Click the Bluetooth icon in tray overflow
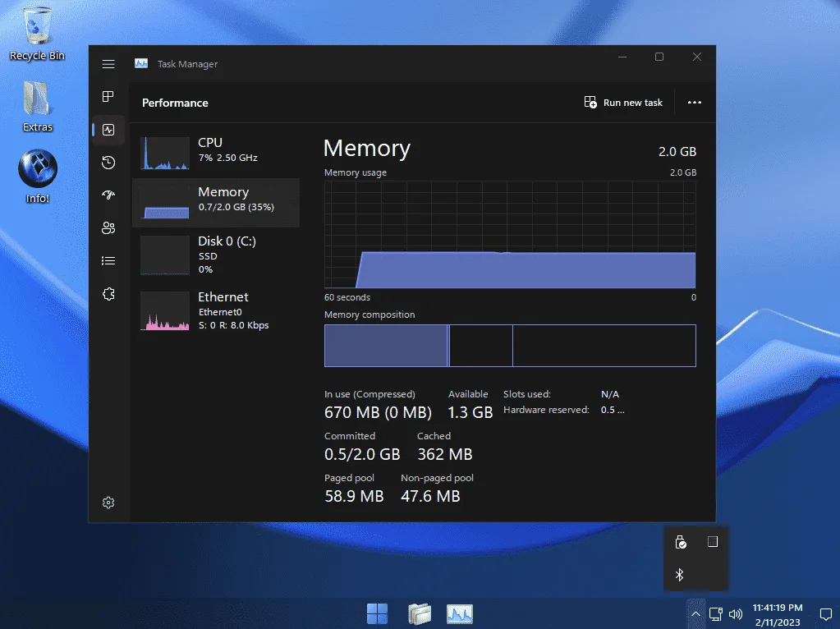Screen dimensions: 840x629 [x=679, y=575]
